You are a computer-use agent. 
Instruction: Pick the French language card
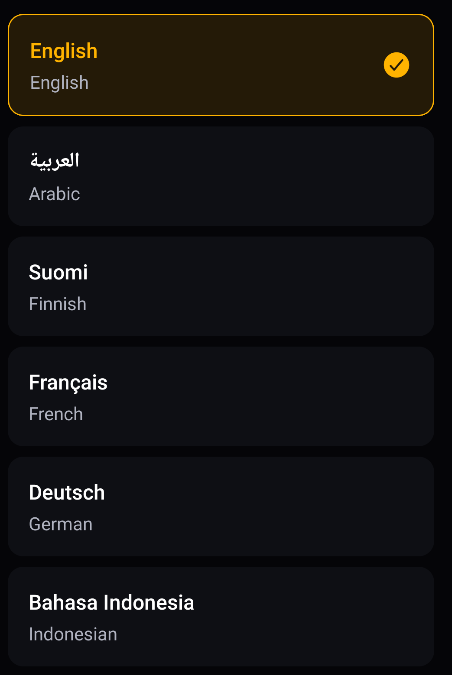[221, 396]
